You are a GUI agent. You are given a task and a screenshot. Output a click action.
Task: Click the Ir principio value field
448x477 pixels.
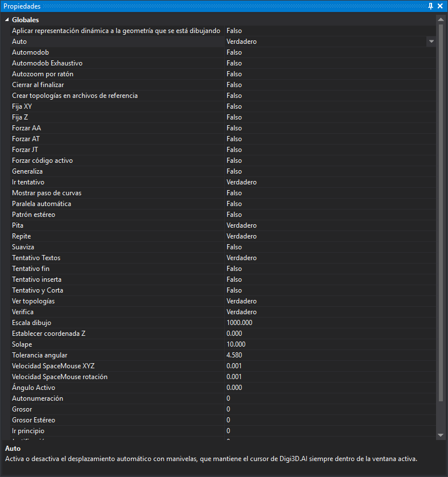tap(330, 431)
